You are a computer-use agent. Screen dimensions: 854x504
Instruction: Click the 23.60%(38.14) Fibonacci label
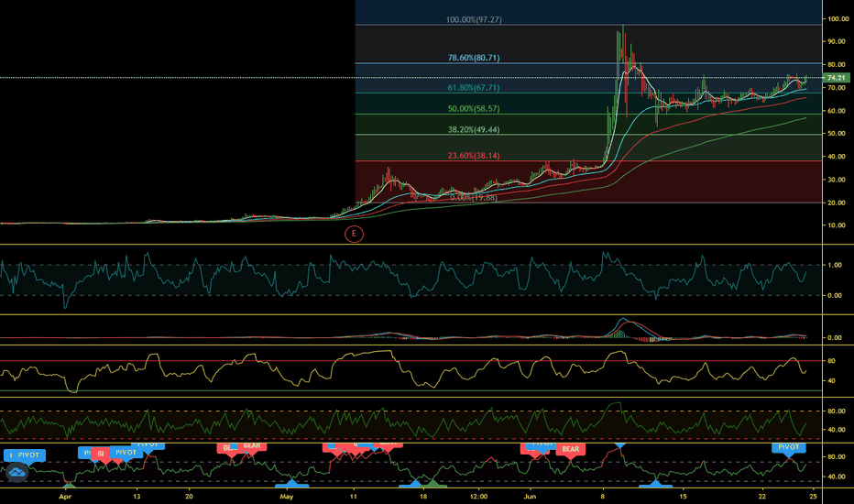pos(474,156)
